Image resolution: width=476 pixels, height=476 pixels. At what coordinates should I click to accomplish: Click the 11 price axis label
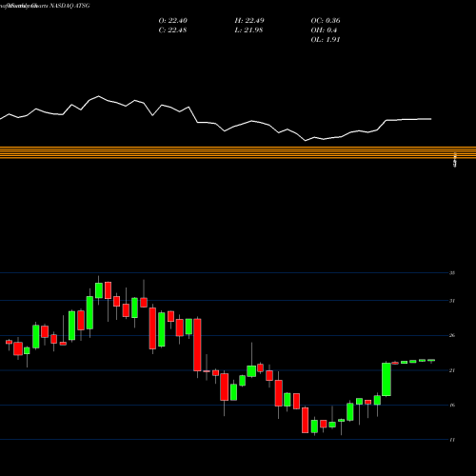click(x=452, y=440)
